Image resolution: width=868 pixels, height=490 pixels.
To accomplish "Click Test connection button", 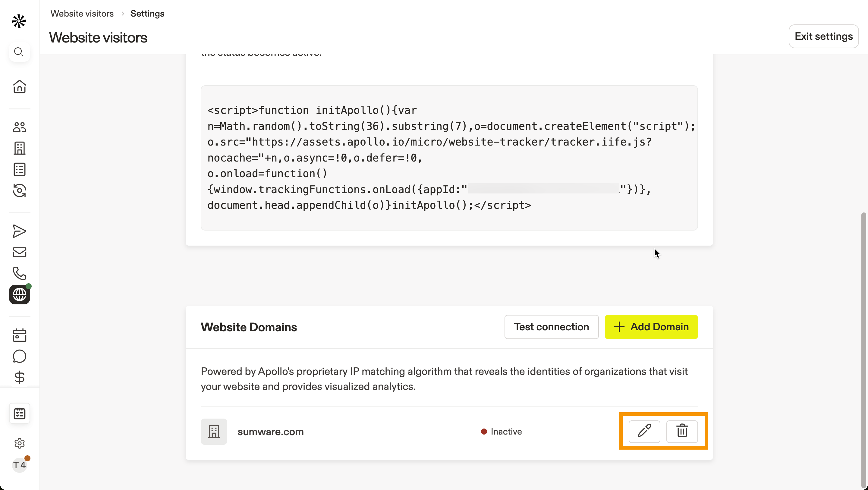I will (551, 327).
